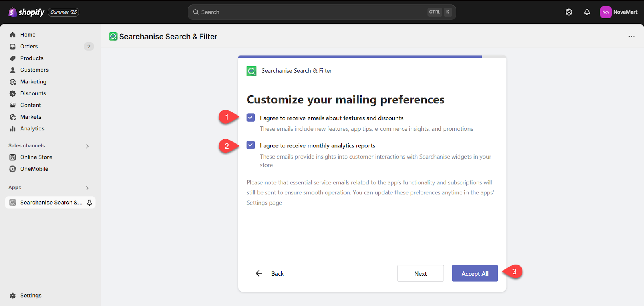
Task: Expand the Sales channels chevron
Action: click(87, 146)
